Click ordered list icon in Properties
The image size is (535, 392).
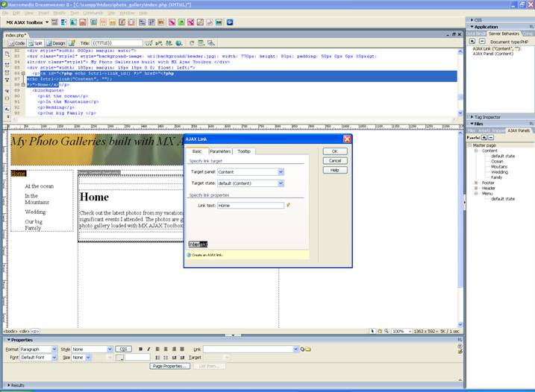click(166, 358)
